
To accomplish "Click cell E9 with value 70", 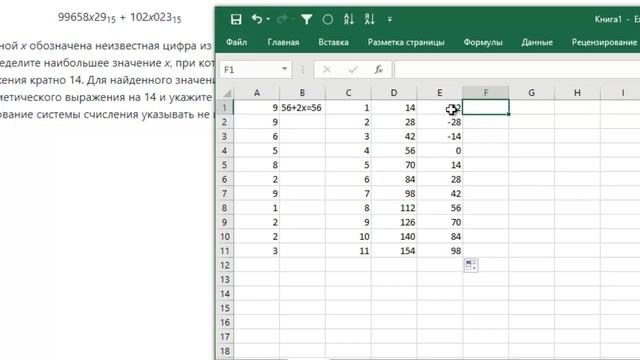I will tap(440, 222).
